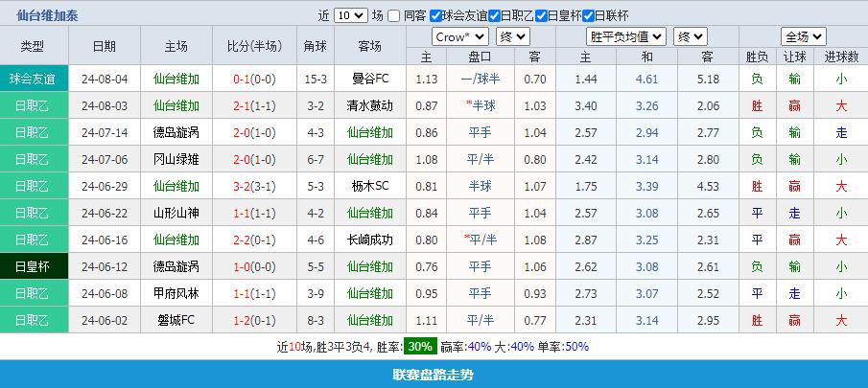
Task: Uncheck the 日皇杯 checkbox
Action: click(x=541, y=15)
